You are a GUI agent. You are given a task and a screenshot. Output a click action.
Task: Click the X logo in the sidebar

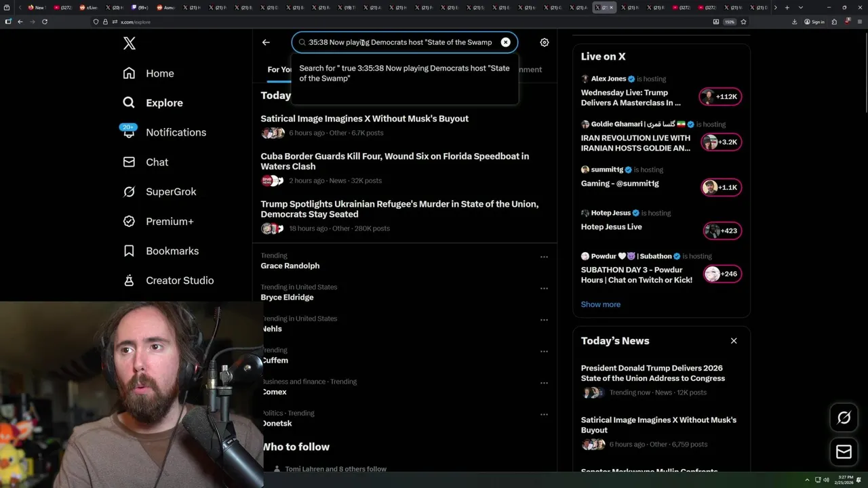coord(130,44)
